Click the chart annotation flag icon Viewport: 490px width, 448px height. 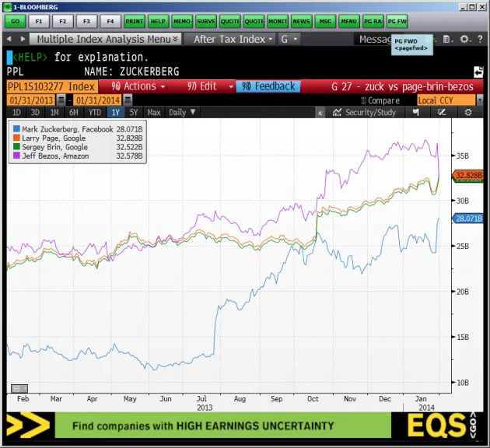coord(416,113)
